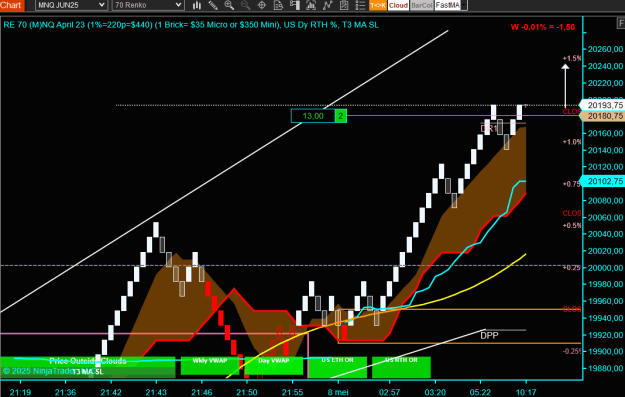Click the zoom out magnifier icon
The height and width of the screenshot is (397, 625).
[246, 5]
